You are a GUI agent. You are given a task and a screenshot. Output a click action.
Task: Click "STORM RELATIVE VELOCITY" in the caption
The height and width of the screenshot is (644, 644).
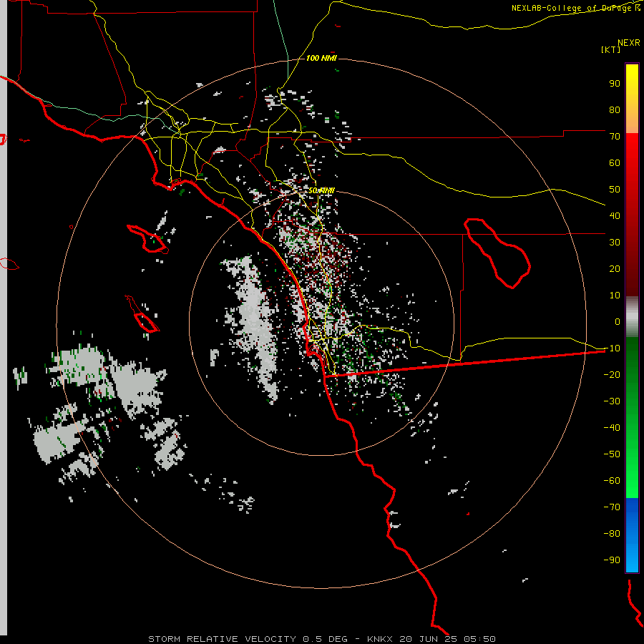(x=222, y=639)
